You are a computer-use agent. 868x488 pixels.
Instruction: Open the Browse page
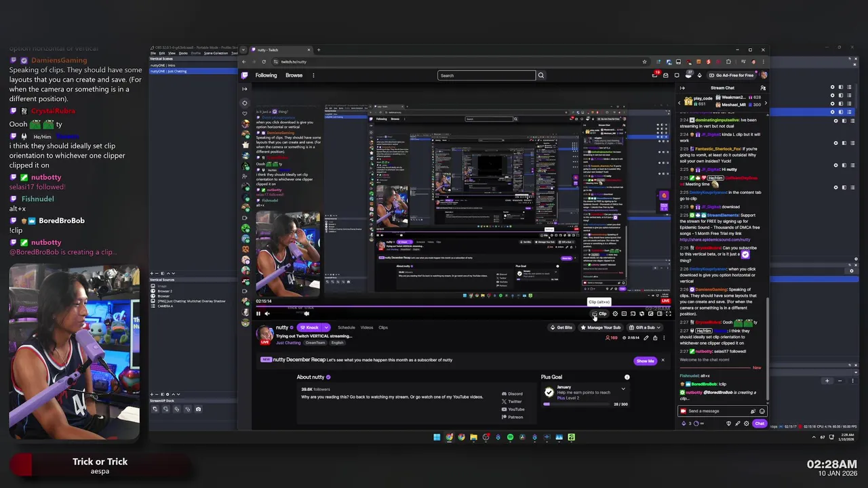tap(294, 75)
